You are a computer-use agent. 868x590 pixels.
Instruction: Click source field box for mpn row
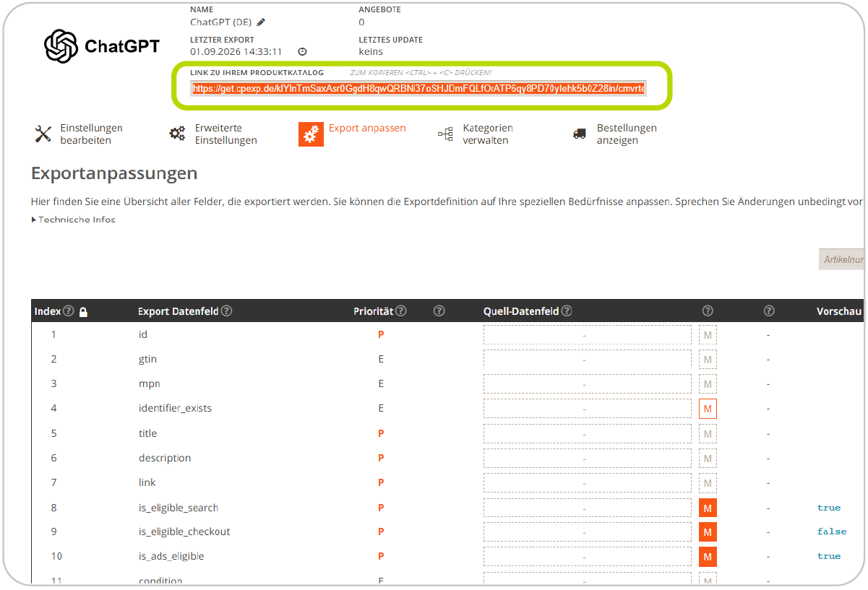(x=588, y=384)
